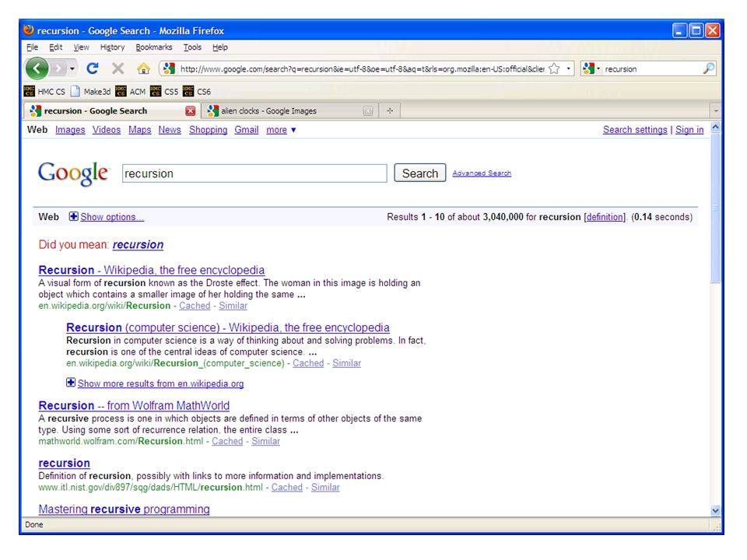
Task: Click the Firefox icon in the title bar
Action: coord(29,30)
